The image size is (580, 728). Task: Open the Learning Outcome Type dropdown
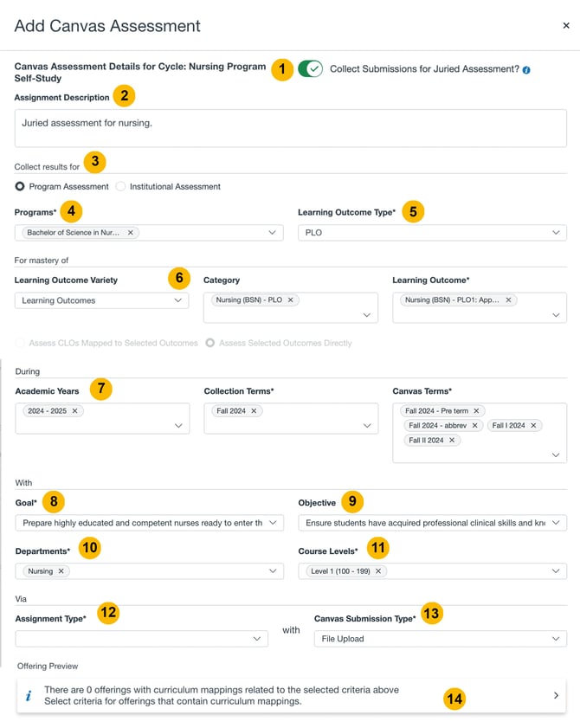tap(432, 233)
